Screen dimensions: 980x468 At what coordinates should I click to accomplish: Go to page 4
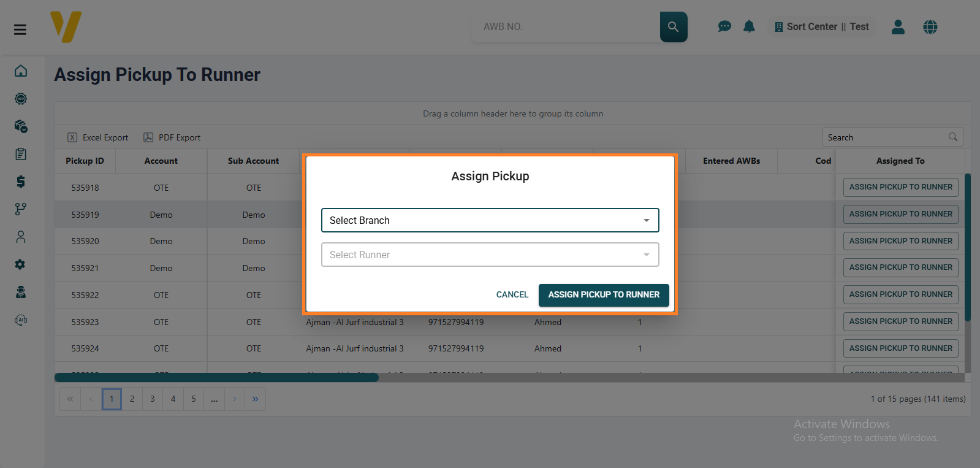tap(173, 399)
